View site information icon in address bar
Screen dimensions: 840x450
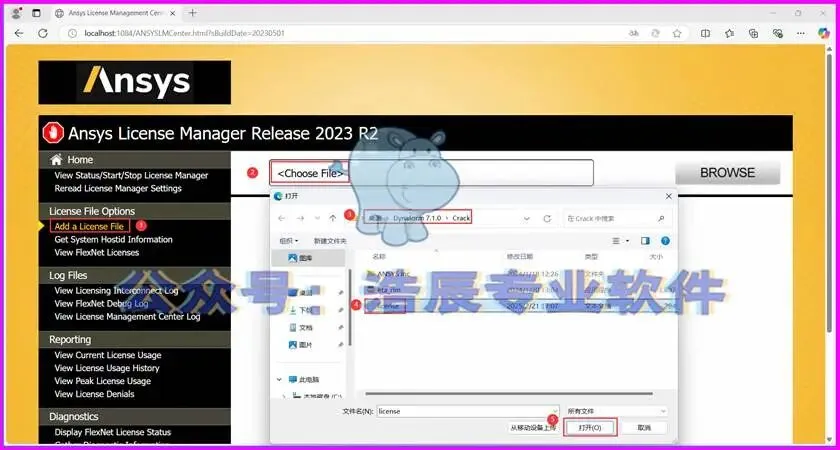point(73,33)
